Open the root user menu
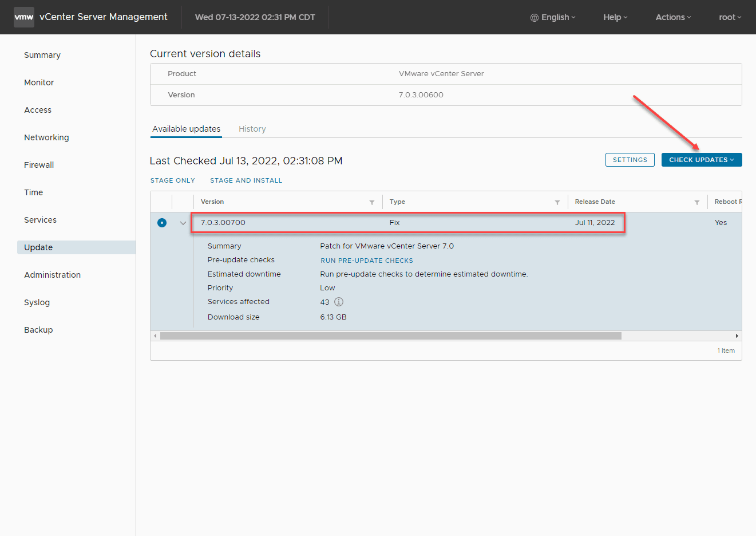756x536 pixels. [x=730, y=17]
